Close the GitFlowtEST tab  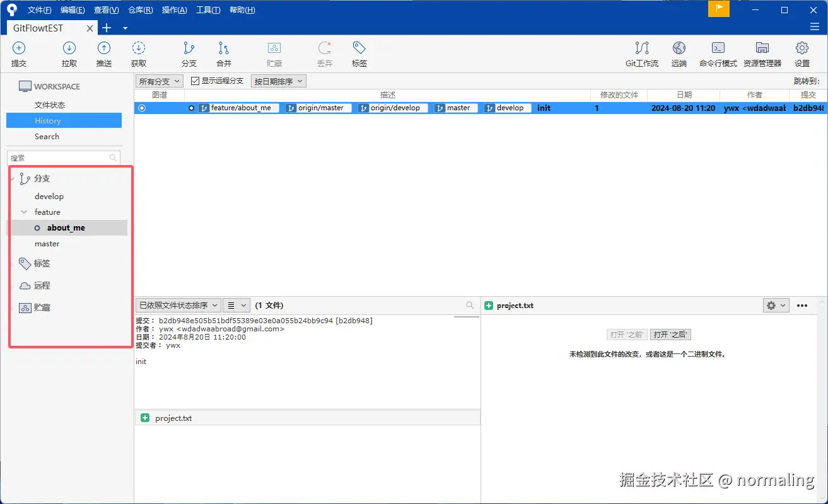click(x=90, y=28)
